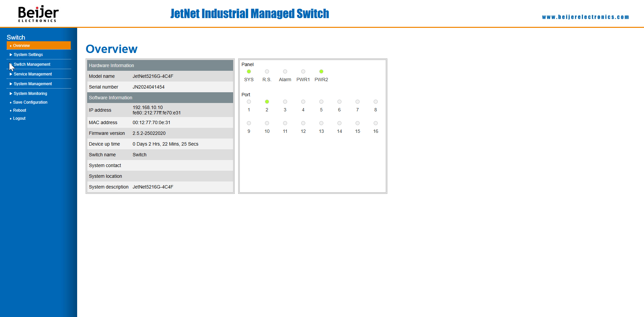Click port 10 LED indicator

[267, 123]
